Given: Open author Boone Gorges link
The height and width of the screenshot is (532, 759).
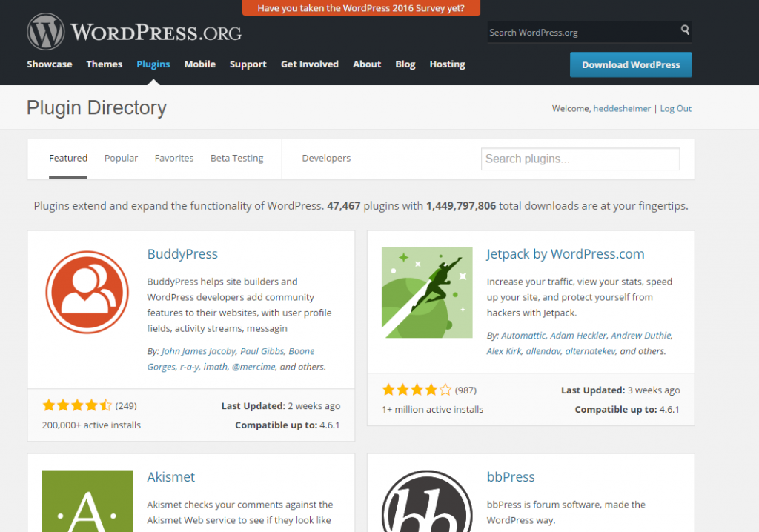Looking at the screenshot, I should 231,359.
